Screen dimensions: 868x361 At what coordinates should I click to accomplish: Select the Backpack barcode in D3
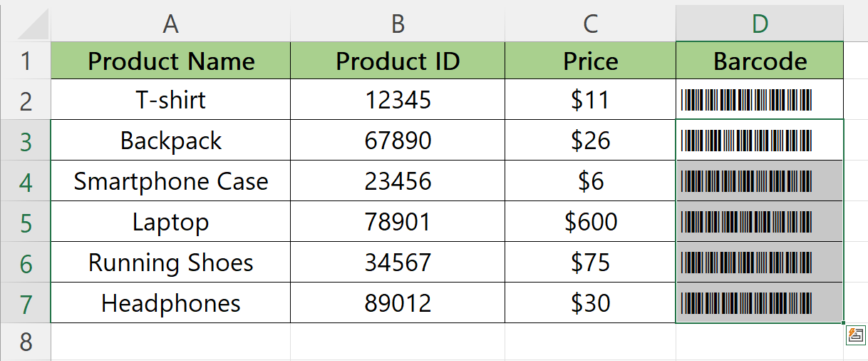[x=760, y=140]
